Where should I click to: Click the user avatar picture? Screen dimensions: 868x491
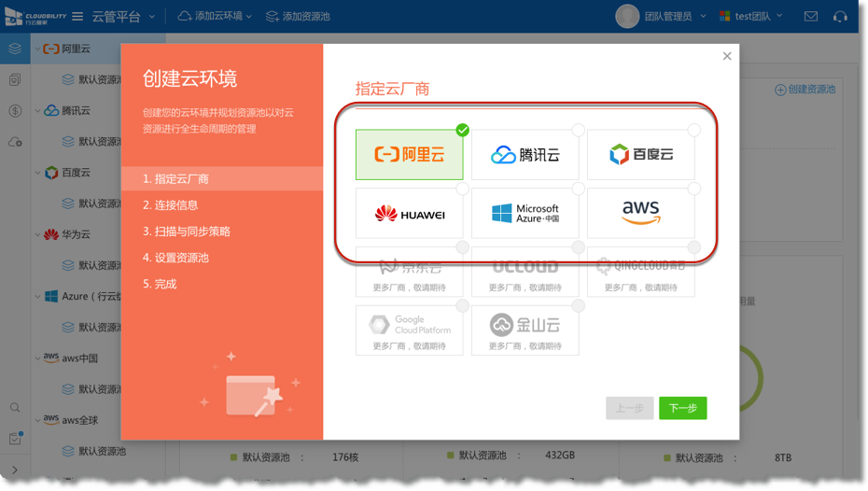pos(627,17)
